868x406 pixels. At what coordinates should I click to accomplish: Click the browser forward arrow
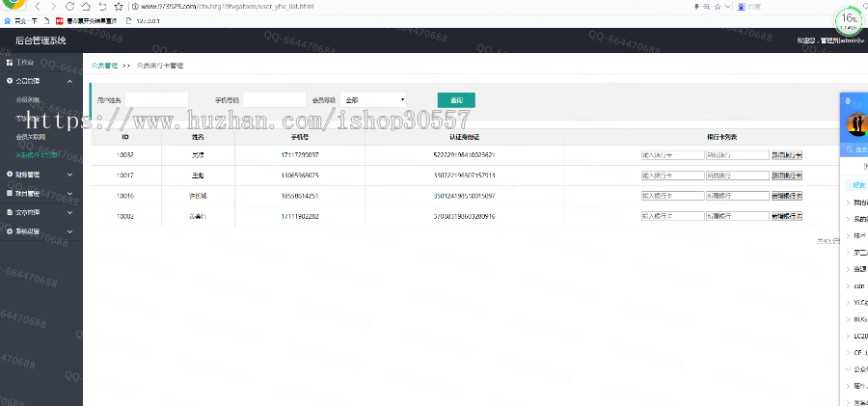coord(53,7)
